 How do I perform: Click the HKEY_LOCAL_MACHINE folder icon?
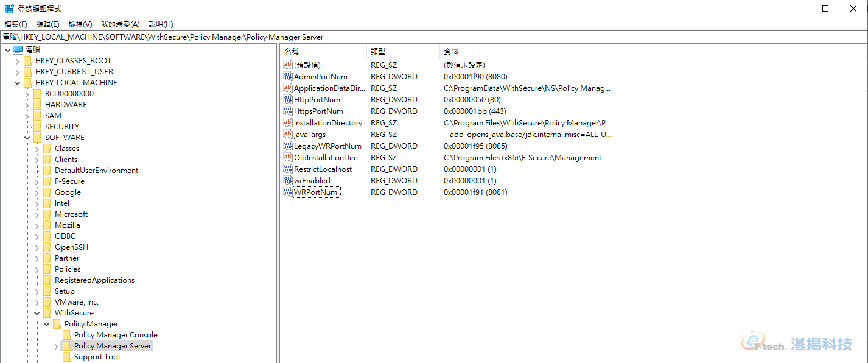(27, 83)
